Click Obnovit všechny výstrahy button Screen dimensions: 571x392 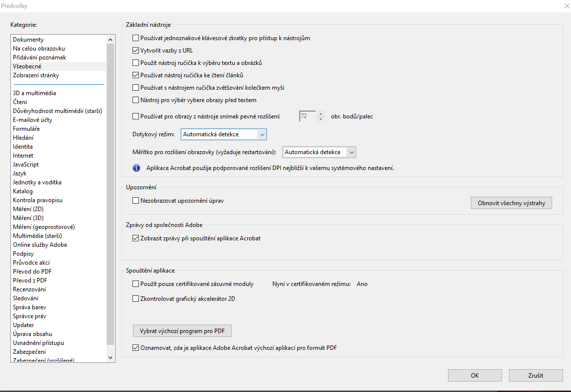tap(511, 203)
